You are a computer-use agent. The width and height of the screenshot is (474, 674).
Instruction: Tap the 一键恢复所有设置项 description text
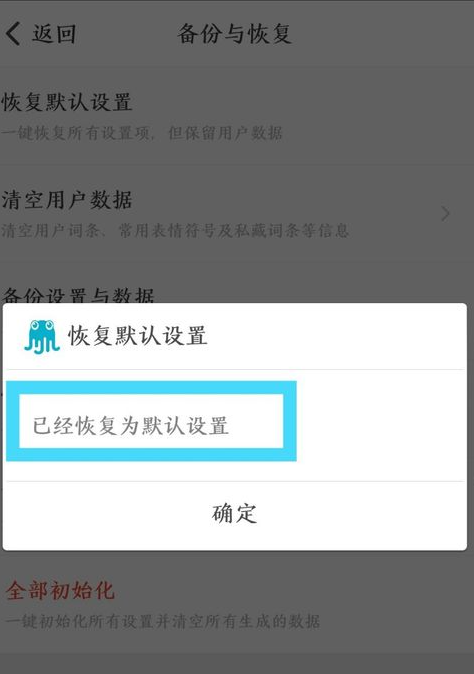(x=142, y=133)
